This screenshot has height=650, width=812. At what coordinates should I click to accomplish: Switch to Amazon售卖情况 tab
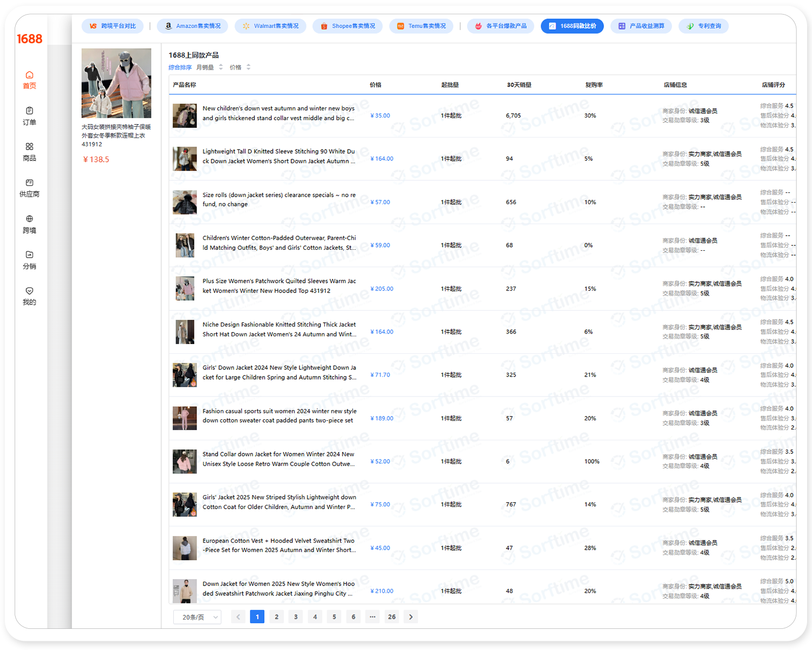tap(193, 26)
